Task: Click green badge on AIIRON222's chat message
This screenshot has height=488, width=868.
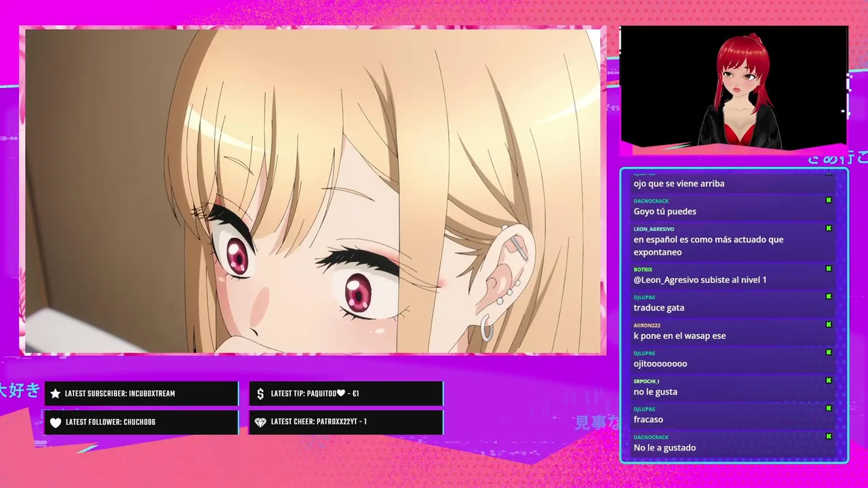Action: tap(829, 325)
